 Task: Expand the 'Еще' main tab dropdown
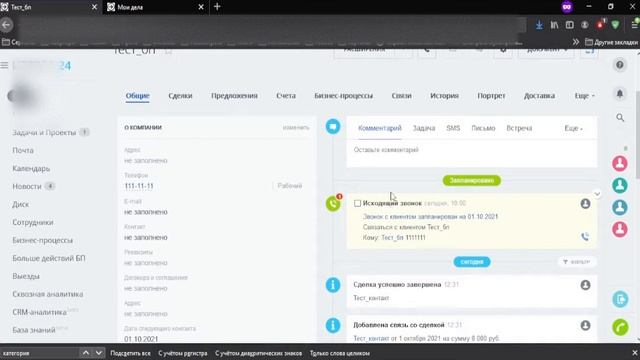coord(584,96)
